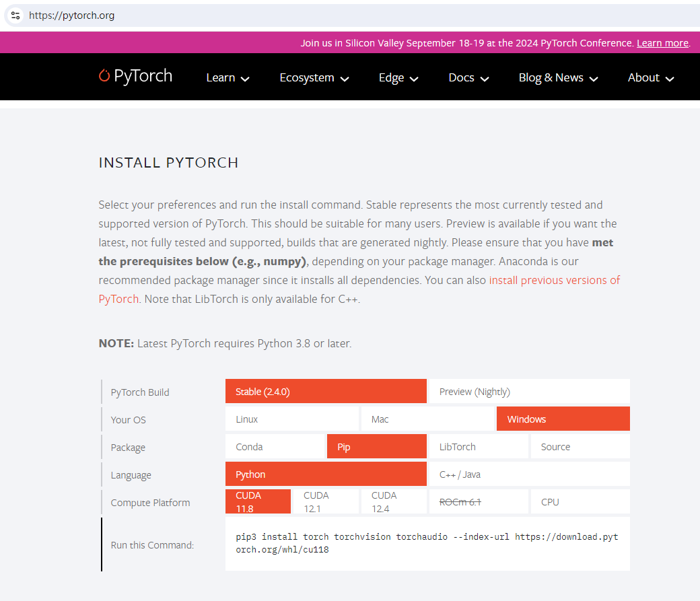
Task: Select the Conda package option
Action: [x=275, y=446]
